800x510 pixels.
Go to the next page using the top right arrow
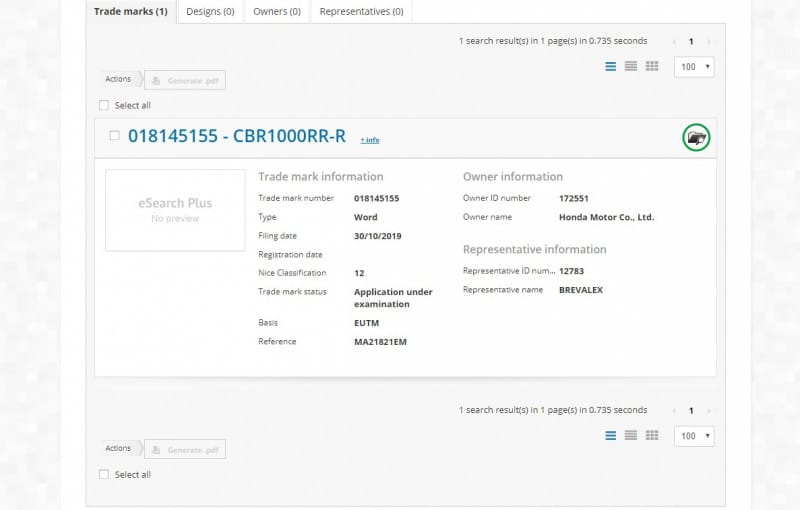[x=709, y=41]
